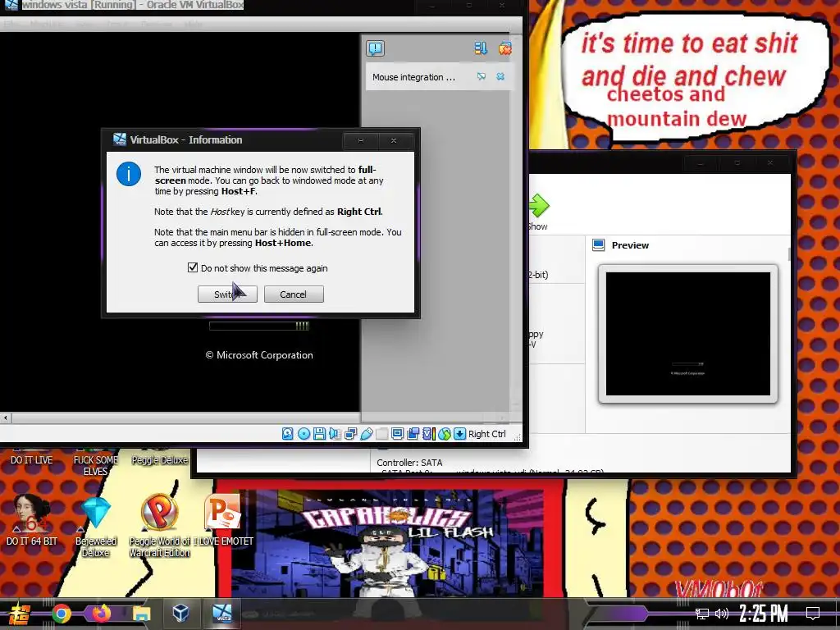Click the help icon on Mouse integration notification
Viewport: 840px width, 630px height.
click(x=482, y=76)
